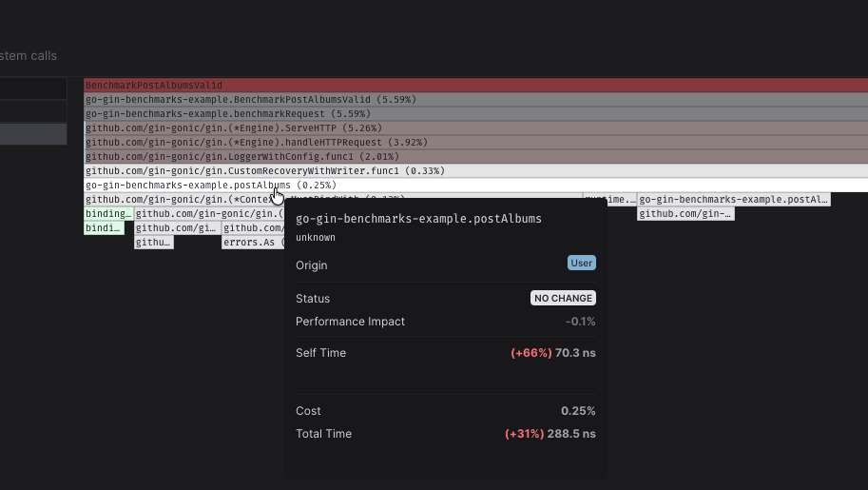Viewport: 868px width, 490px height.
Task: Click the github.com/gi… frame above githu…
Action: pyautogui.click(x=177, y=228)
